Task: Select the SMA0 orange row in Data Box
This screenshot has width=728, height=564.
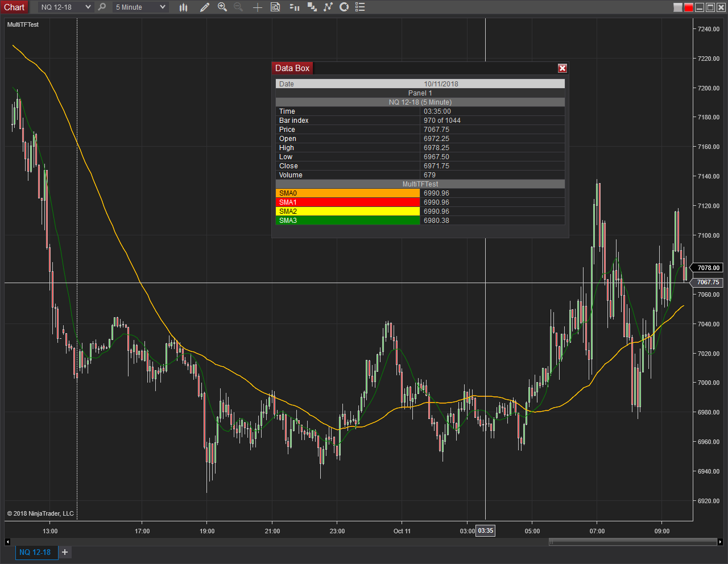Action: 420,193
